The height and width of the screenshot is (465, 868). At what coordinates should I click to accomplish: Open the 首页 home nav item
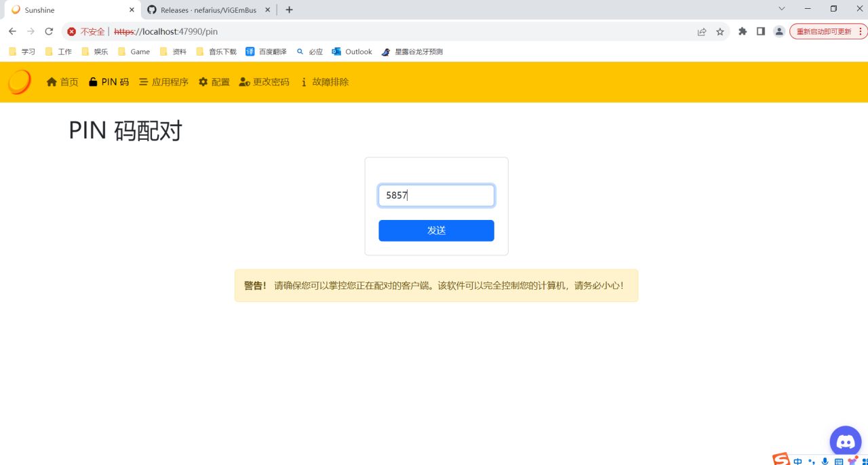tap(62, 82)
